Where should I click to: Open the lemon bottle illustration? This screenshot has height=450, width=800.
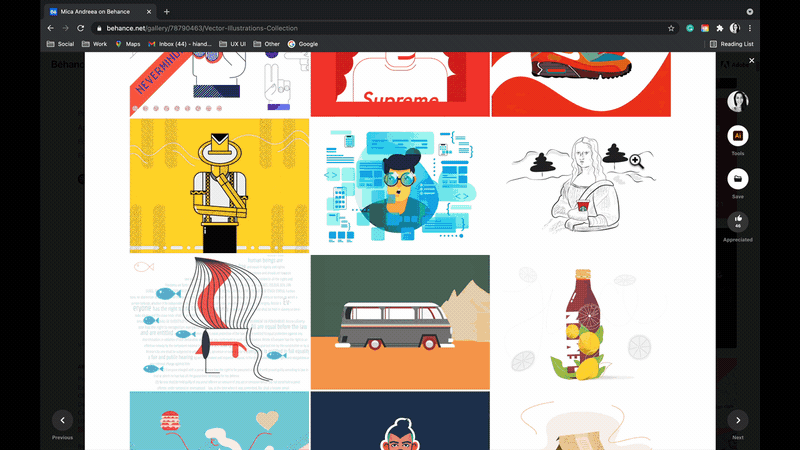581,322
